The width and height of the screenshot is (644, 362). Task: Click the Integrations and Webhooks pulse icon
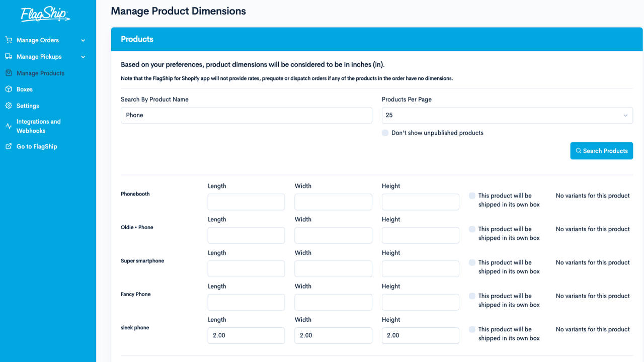pos(8,126)
